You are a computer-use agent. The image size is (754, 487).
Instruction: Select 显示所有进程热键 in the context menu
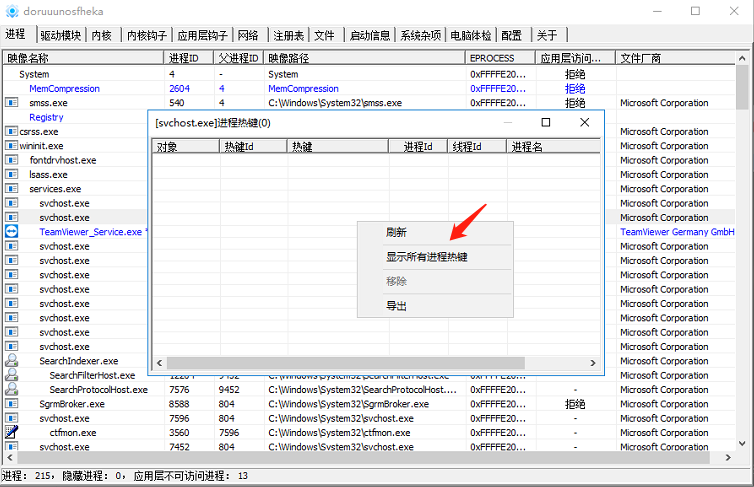tap(427, 257)
